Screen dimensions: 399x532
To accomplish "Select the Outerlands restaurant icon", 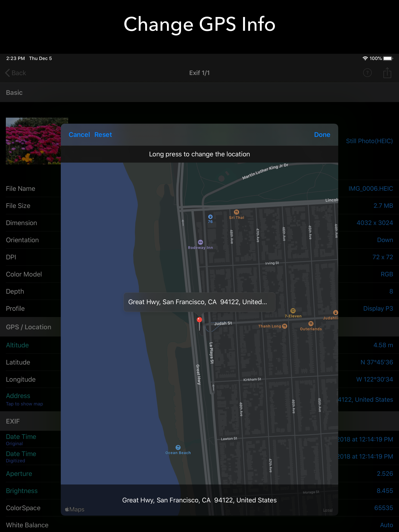I will pyautogui.click(x=311, y=324).
